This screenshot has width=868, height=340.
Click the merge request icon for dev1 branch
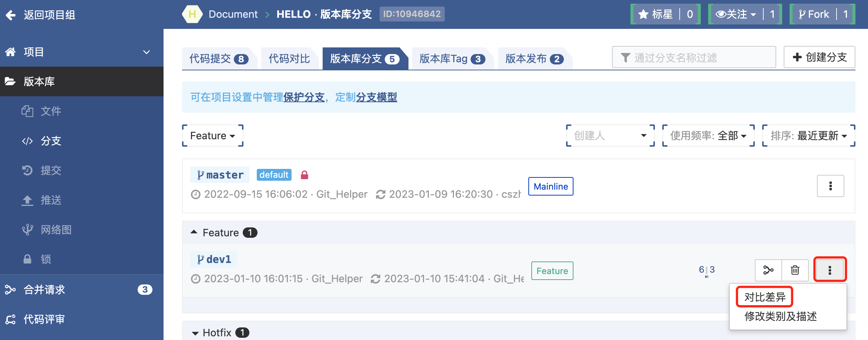pyautogui.click(x=768, y=270)
